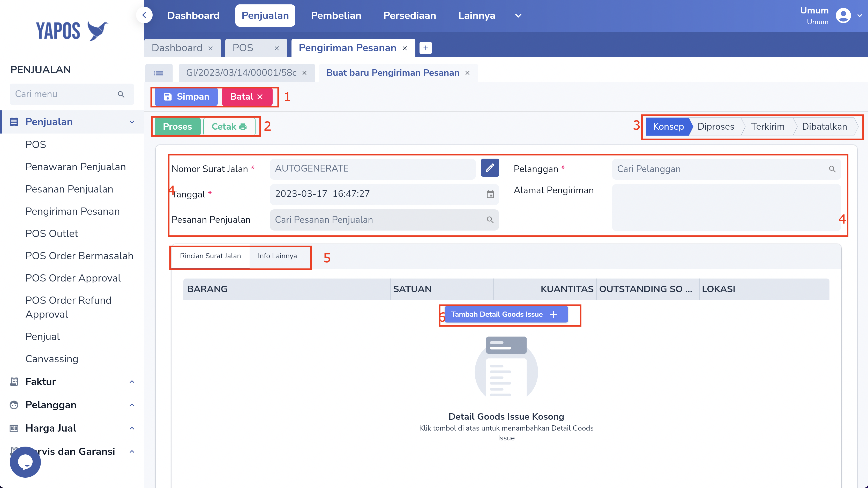
Task: Add a new tab with the plus icon
Action: (425, 48)
